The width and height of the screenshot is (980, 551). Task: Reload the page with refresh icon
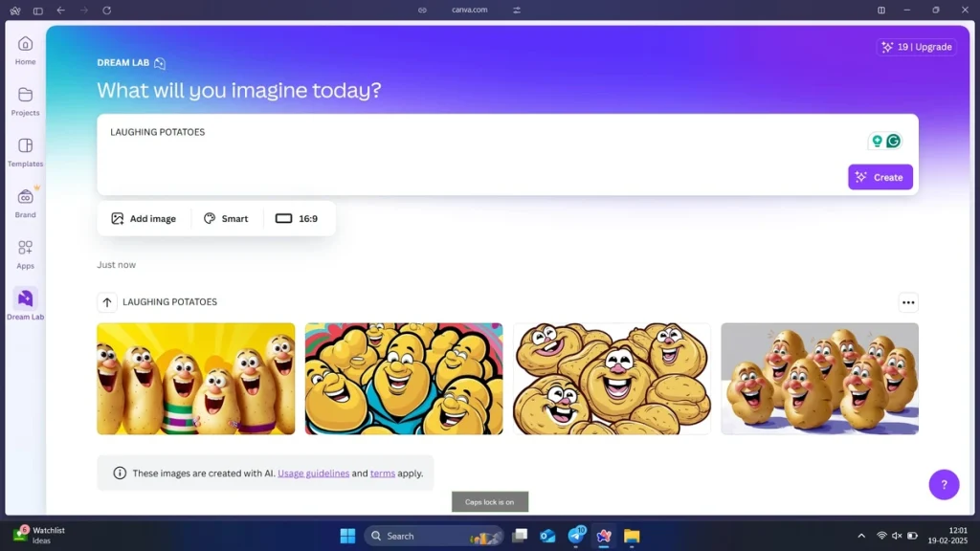coord(107,10)
